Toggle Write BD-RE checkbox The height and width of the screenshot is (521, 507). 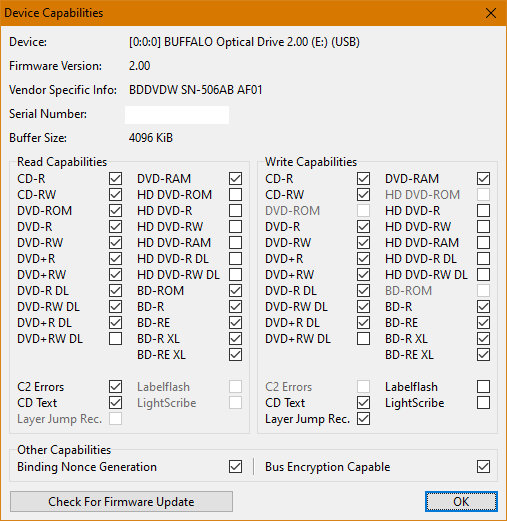tap(483, 323)
